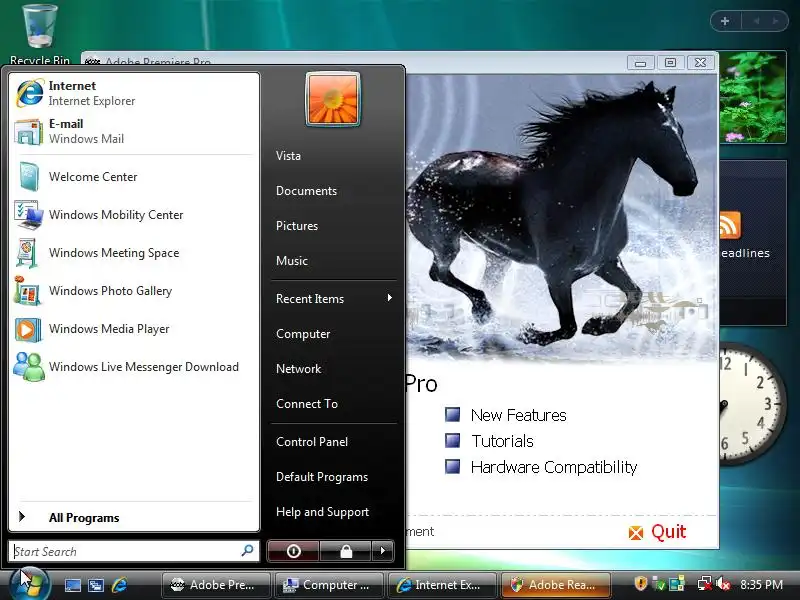Click the power sleep button
Viewport: 800px width, 600px height.
(293, 551)
